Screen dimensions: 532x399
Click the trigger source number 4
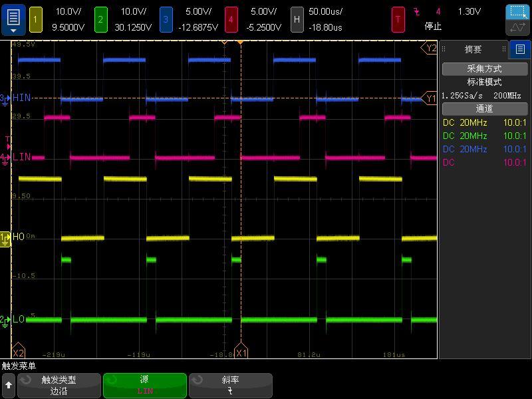(438, 12)
